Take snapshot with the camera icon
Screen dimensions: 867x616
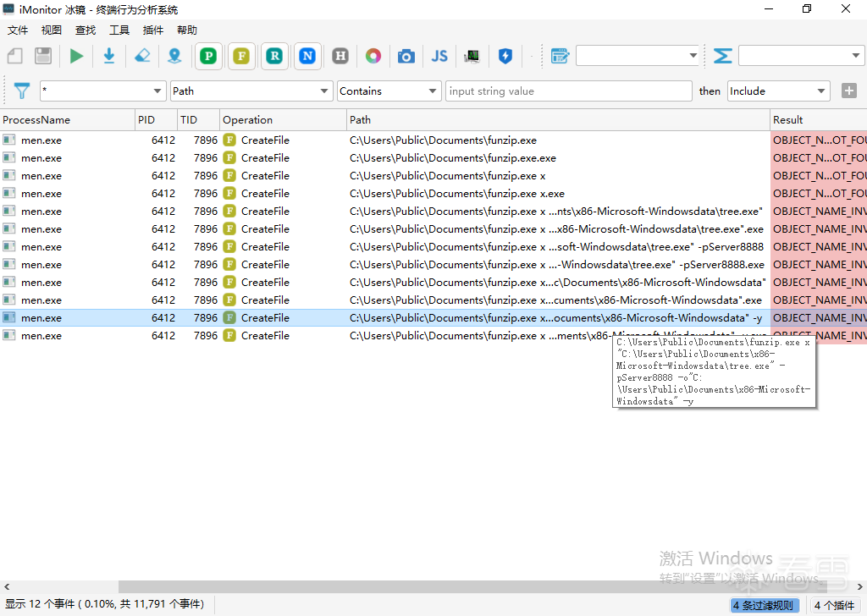click(x=406, y=56)
